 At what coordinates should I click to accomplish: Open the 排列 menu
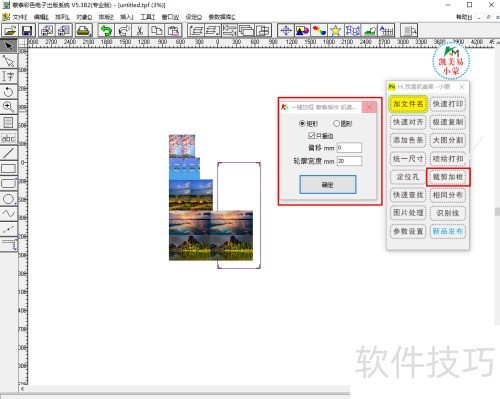point(62,17)
